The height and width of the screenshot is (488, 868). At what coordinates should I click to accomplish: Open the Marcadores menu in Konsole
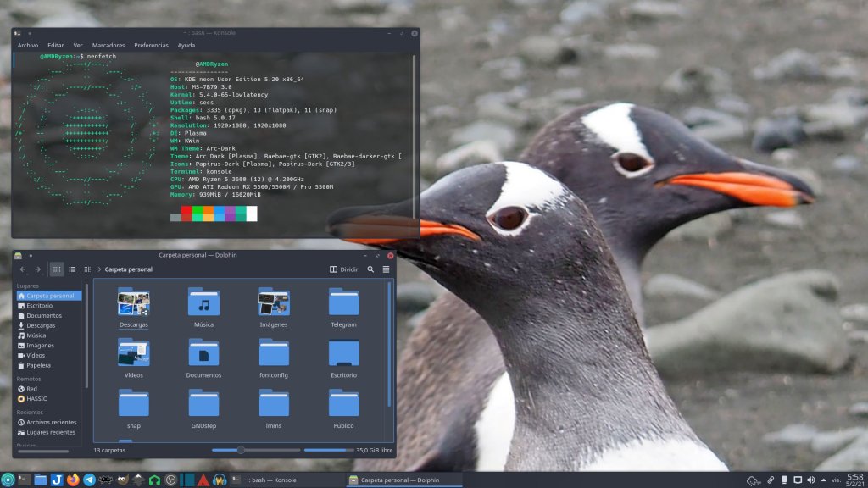[108, 45]
